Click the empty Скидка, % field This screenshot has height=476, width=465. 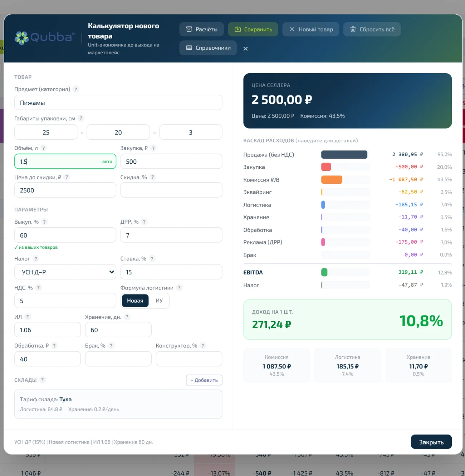tap(171, 190)
